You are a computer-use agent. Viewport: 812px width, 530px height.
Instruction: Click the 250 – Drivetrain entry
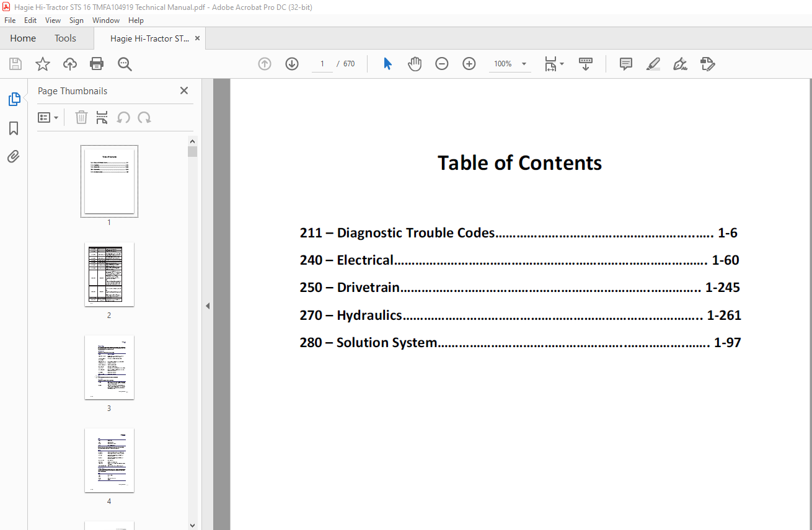tap(520, 288)
